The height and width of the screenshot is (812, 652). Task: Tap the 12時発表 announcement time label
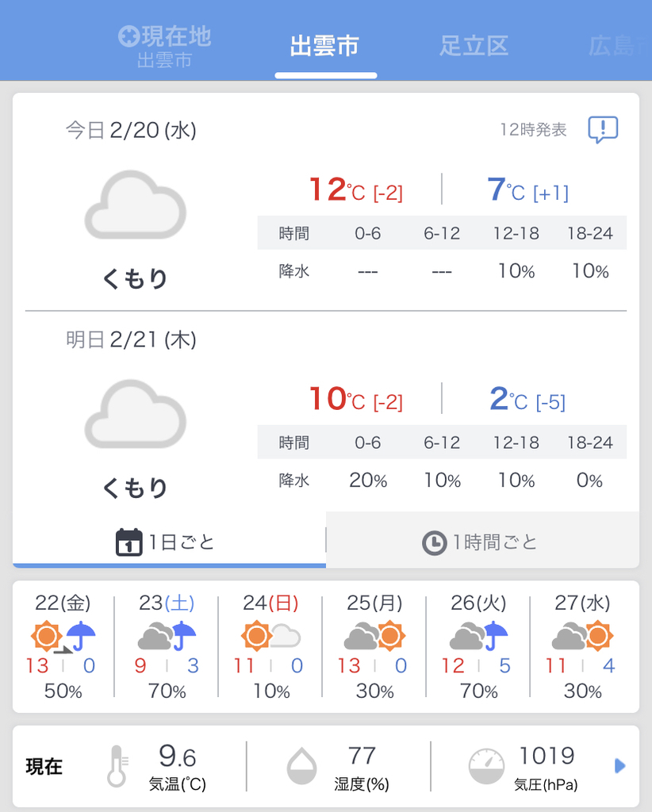pyautogui.click(x=533, y=129)
